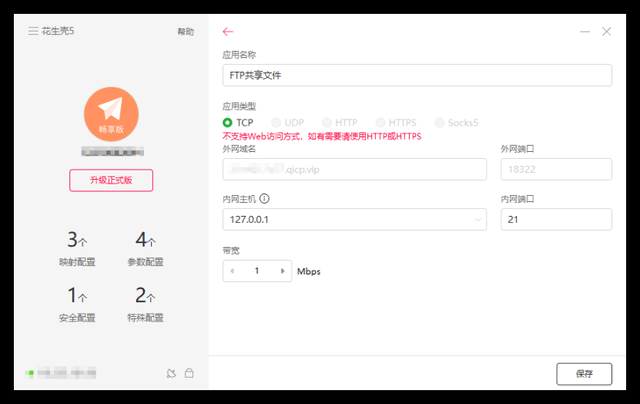Select the UDP radio option
Viewport: 640px width, 404px height.
click(278, 123)
